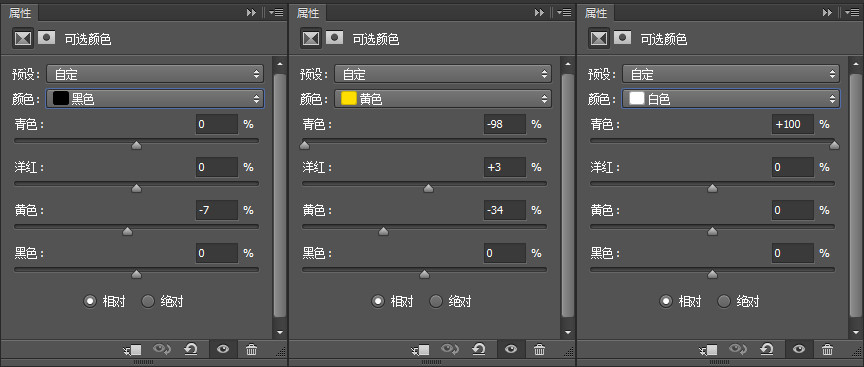Viewport: 864px width, 367px height.
Task: Click mask icon in Black (黑色) panel
Action: click(47, 37)
